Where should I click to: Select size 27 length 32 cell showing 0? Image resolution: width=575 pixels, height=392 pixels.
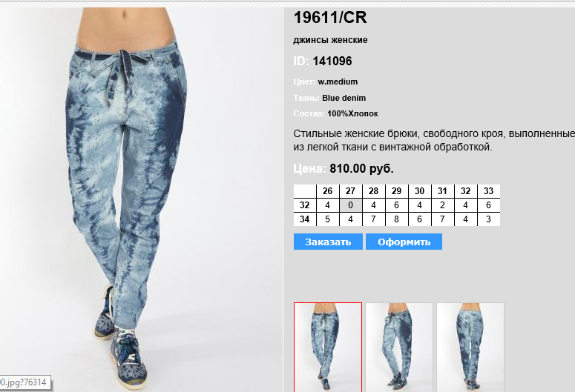coord(351,205)
